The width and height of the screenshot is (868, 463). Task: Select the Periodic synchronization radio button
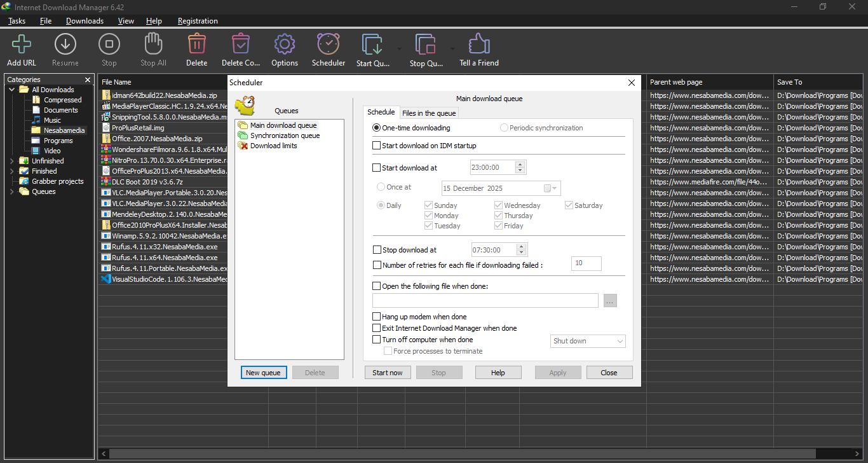[x=504, y=128]
